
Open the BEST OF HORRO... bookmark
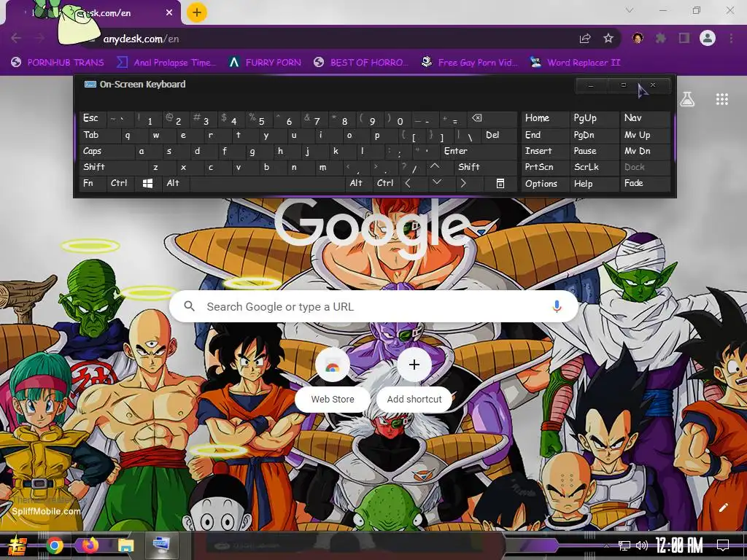pos(361,63)
